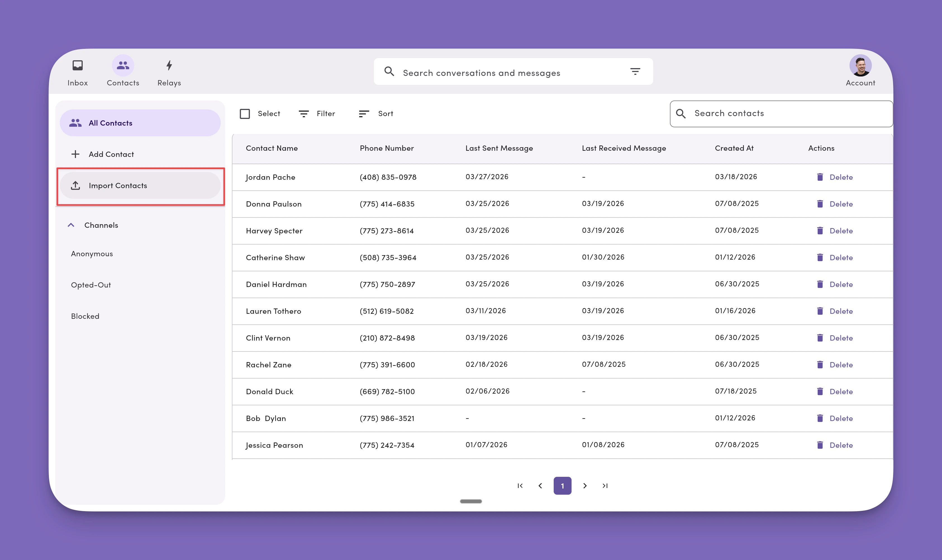The height and width of the screenshot is (560, 942).
Task: Open the Filter options
Action: 317,114
